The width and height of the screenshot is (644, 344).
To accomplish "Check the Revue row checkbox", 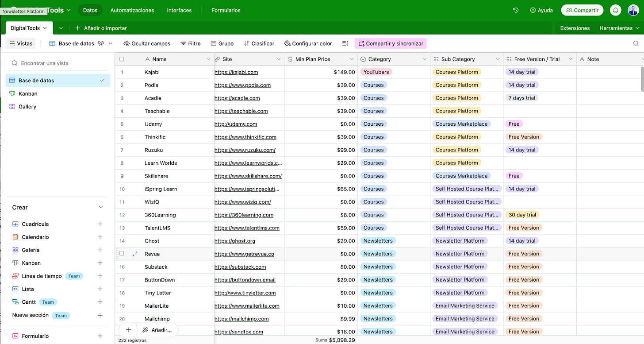I will pos(122,254).
